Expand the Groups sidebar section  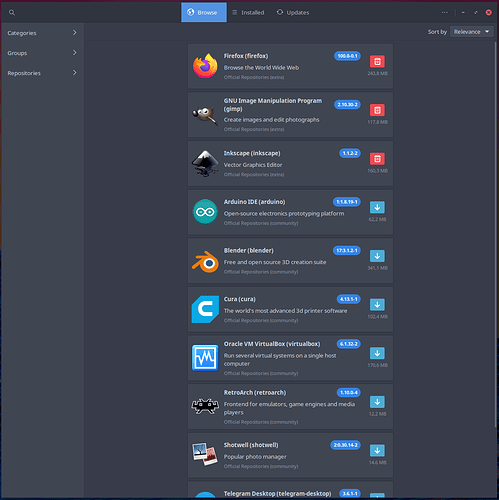coord(42,53)
